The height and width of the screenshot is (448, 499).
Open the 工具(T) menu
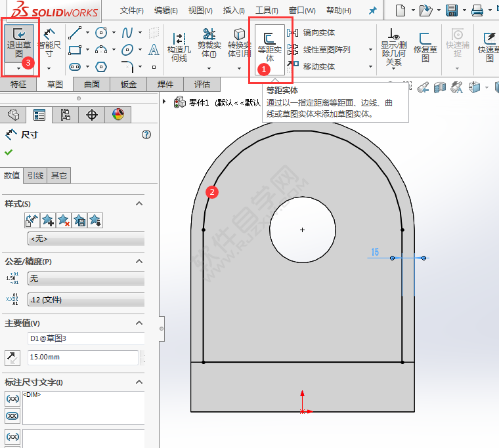pyautogui.click(x=267, y=10)
